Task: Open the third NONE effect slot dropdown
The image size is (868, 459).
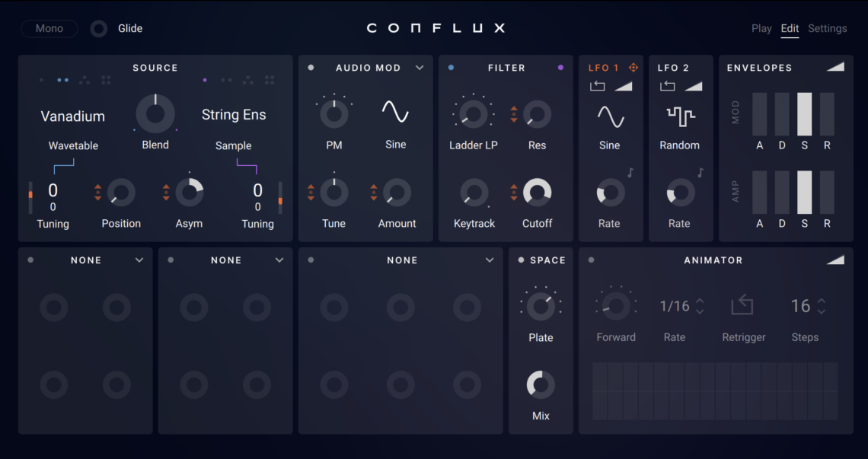Action: (x=490, y=260)
